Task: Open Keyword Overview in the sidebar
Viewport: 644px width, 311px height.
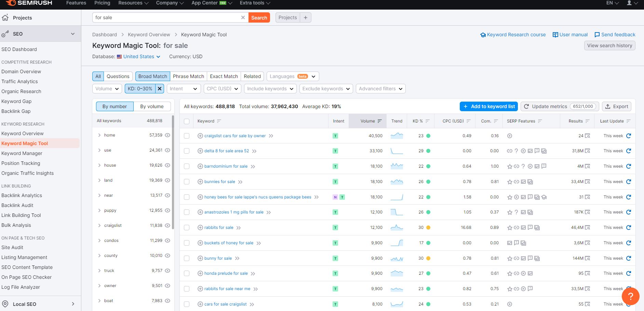Action: [x=23, y=133]
